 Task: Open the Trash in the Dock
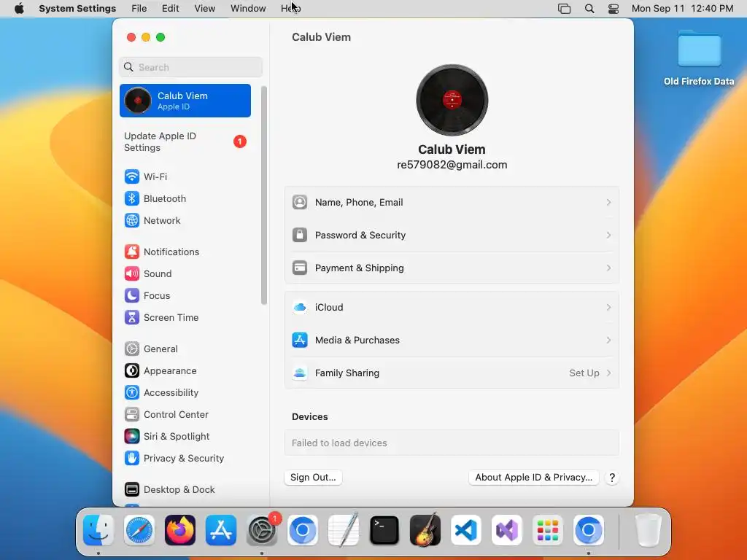649,530
